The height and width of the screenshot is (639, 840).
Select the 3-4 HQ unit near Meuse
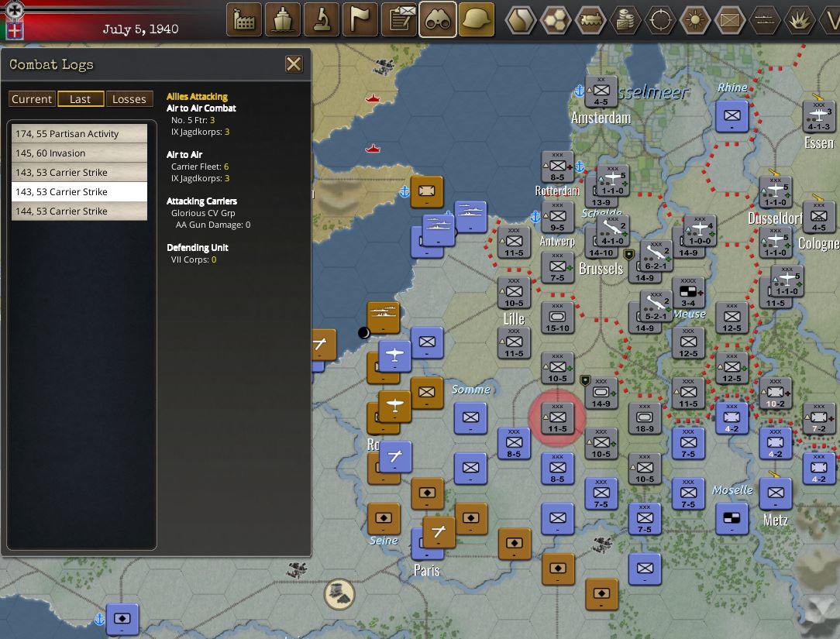click(688, 293)
